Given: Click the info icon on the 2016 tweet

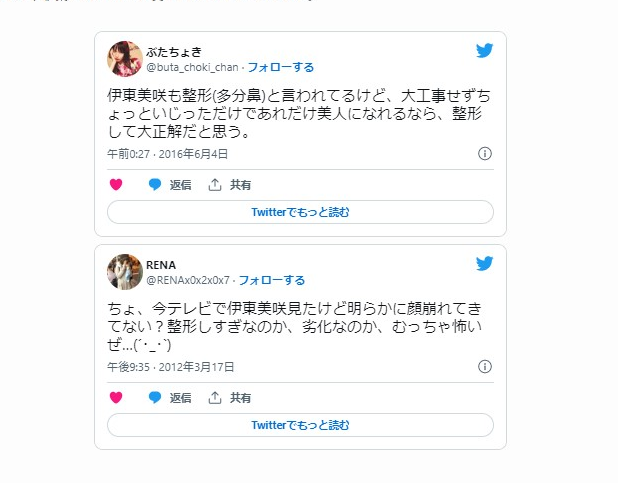Looking at the screenshot, I should coord(485,153).
